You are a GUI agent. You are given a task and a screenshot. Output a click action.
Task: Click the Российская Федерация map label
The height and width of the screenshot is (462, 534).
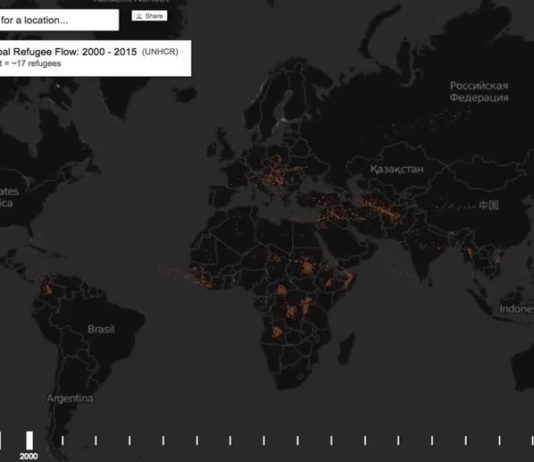click(479, 92)
